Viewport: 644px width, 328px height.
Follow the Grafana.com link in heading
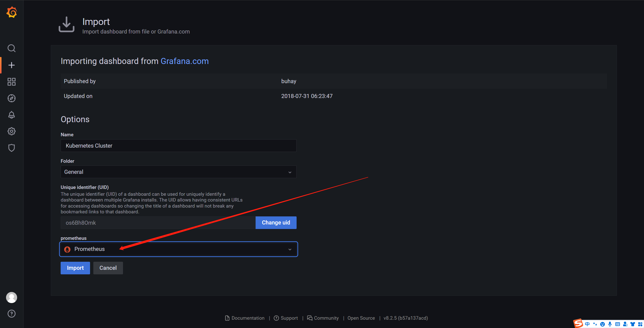point(184,61)
